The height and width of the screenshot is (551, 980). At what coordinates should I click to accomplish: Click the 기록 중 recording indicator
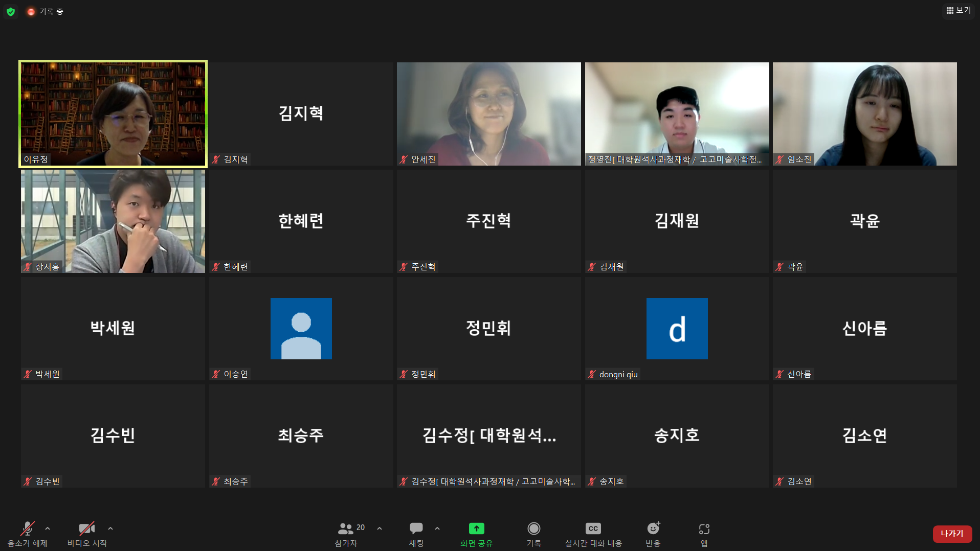click(x=46, y=11)
